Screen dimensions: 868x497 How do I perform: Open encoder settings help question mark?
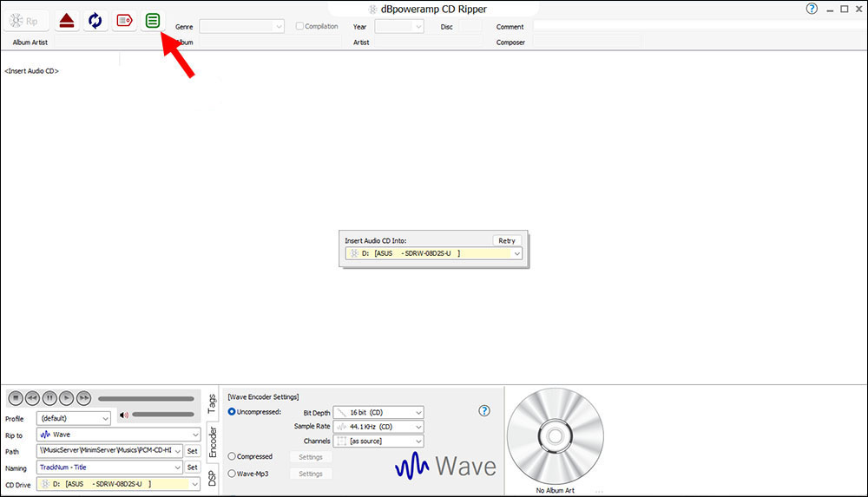(484, 410)
